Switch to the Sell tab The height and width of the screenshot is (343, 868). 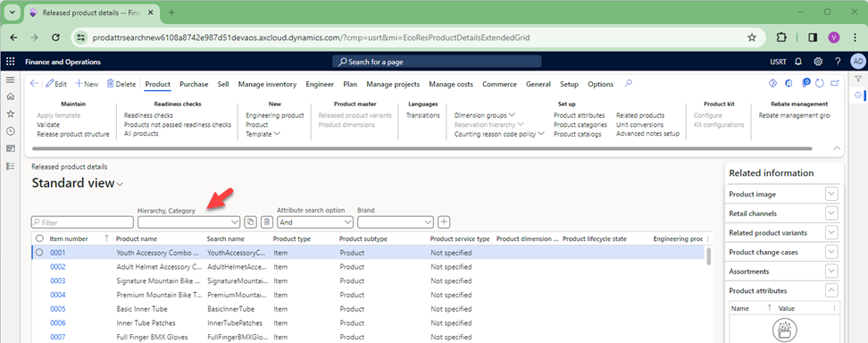pyautogui.click(x=223, y=84)
